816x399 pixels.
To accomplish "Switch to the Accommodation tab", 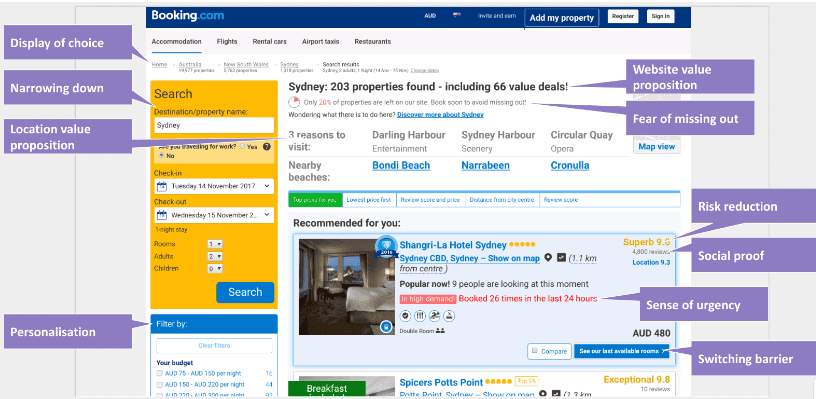I will (176, 42).
